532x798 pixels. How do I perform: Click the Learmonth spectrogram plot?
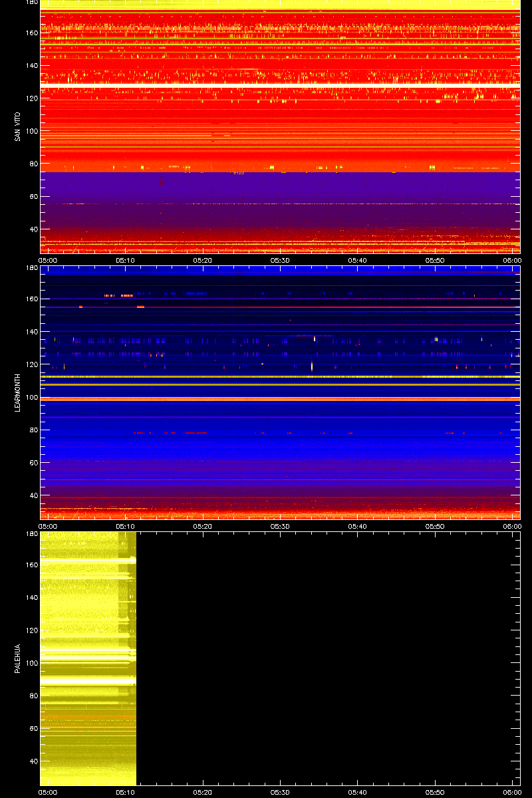280,392
